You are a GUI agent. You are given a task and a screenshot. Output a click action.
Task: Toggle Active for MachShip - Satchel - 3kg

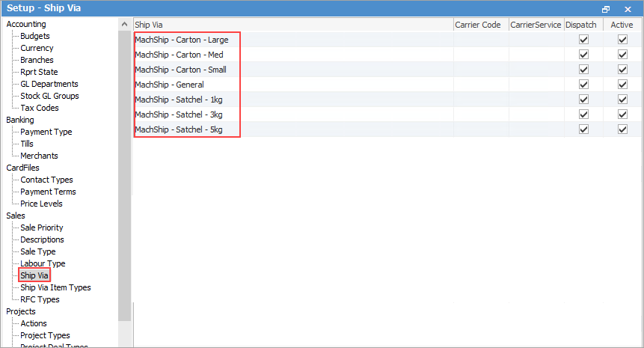coord(622,115)
